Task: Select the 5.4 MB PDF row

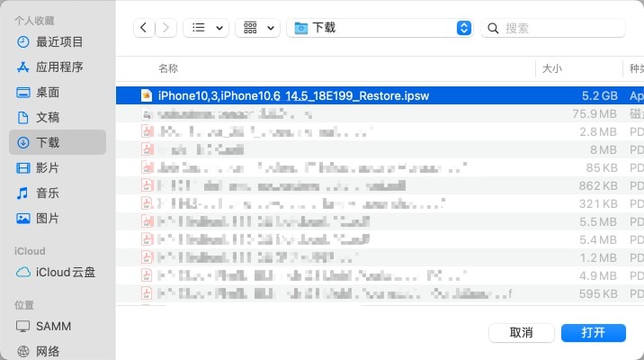Action: [x=380, y=239]
